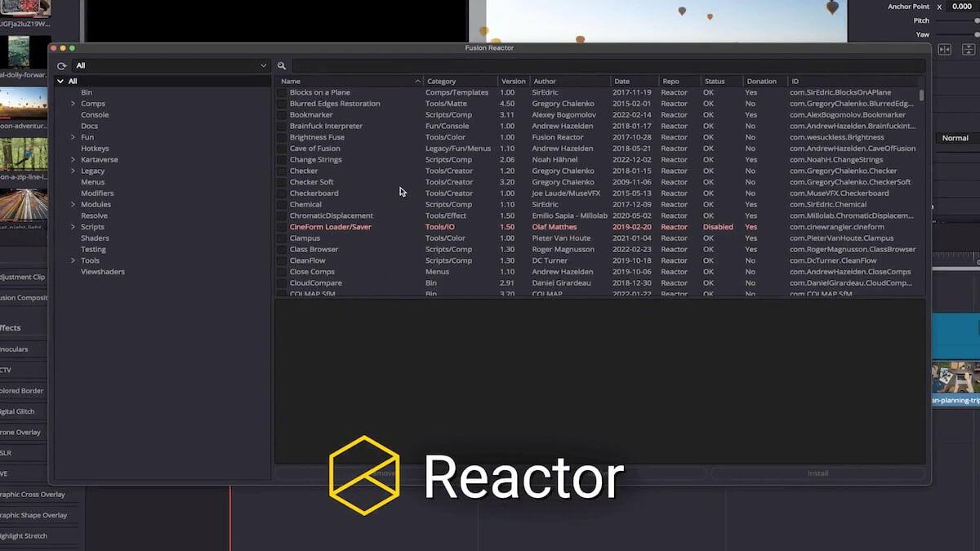Screen dimensions: 980x551
Task: Click the Install button
Action: coord(817,473)
